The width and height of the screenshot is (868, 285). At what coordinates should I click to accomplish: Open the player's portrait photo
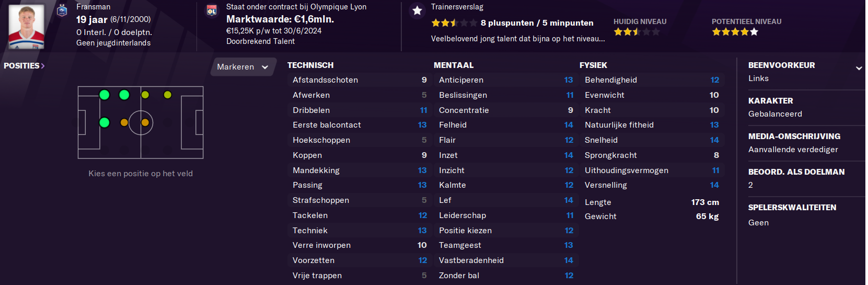coord(26,27)
